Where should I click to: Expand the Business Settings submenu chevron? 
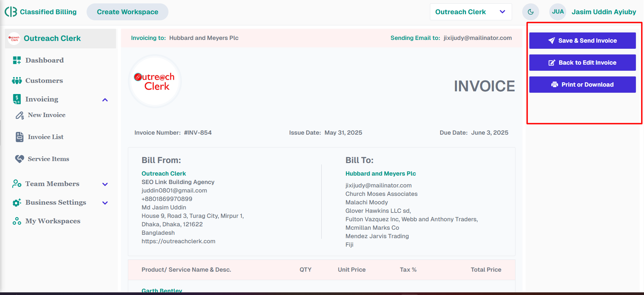click(105, 203)
